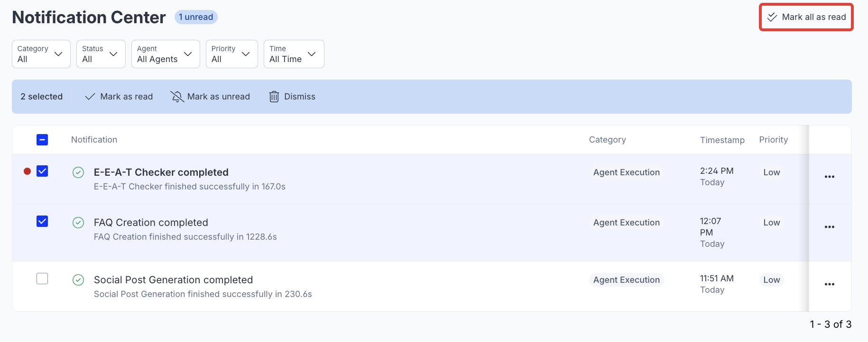Click the 12:07 PM timestamp
This screenshot has width=868, height=342.
click(x=711, y=227)
